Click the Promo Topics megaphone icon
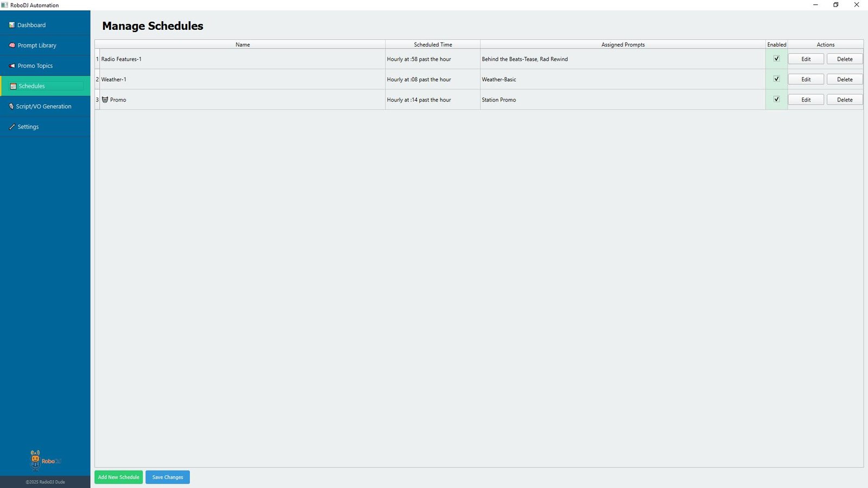 (12, 66)
